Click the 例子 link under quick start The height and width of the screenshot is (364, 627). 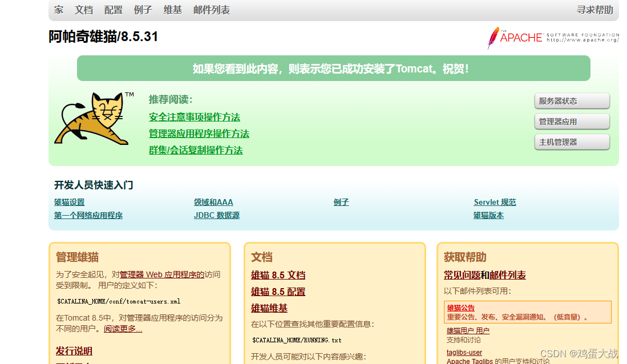pos(341,203)
